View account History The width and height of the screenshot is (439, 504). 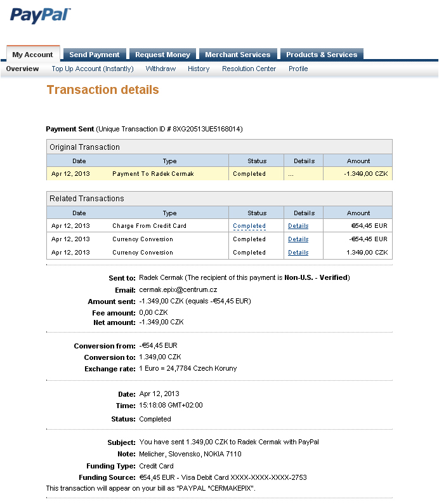click(199, 69)
